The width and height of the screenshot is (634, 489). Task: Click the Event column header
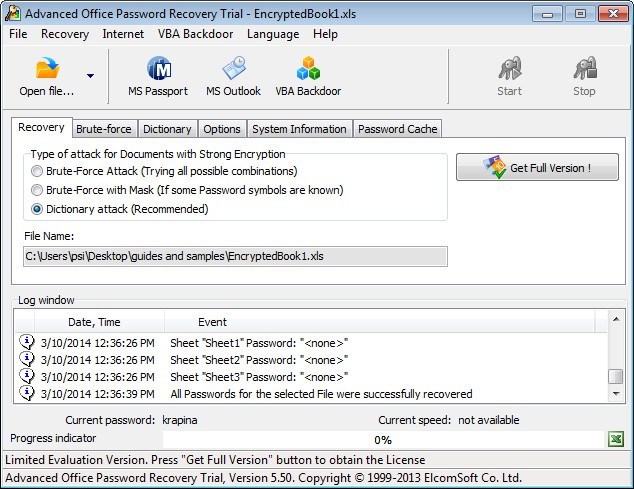(x=380, y=322)
